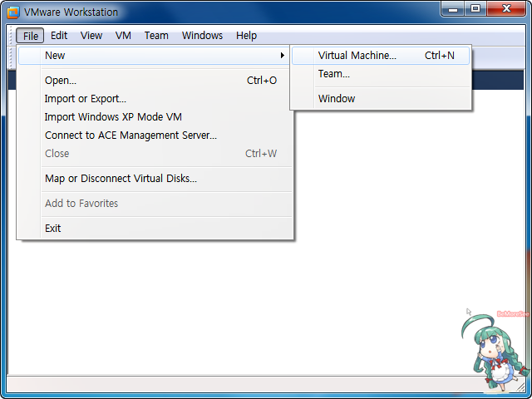
Task: Choose Team... in the New submenu
Action: click(x=381, y=74)
